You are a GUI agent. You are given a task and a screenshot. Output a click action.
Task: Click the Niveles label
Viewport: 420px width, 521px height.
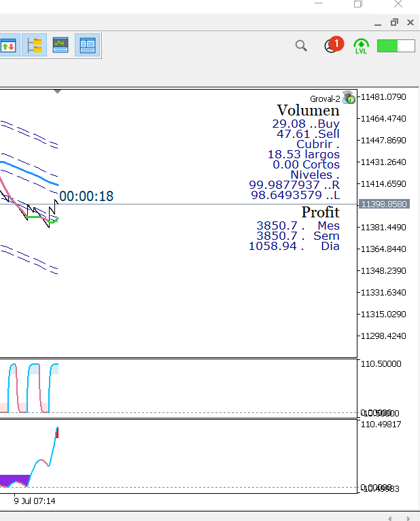[315, 175]
